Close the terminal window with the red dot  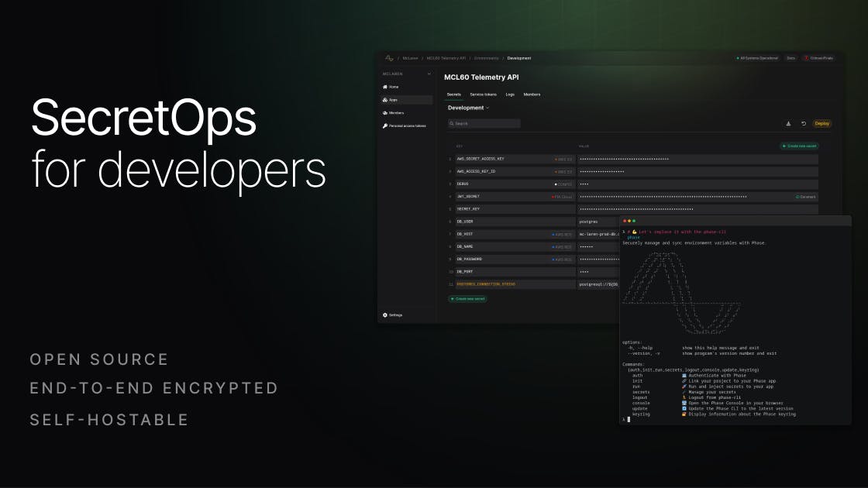pos(625,221)
